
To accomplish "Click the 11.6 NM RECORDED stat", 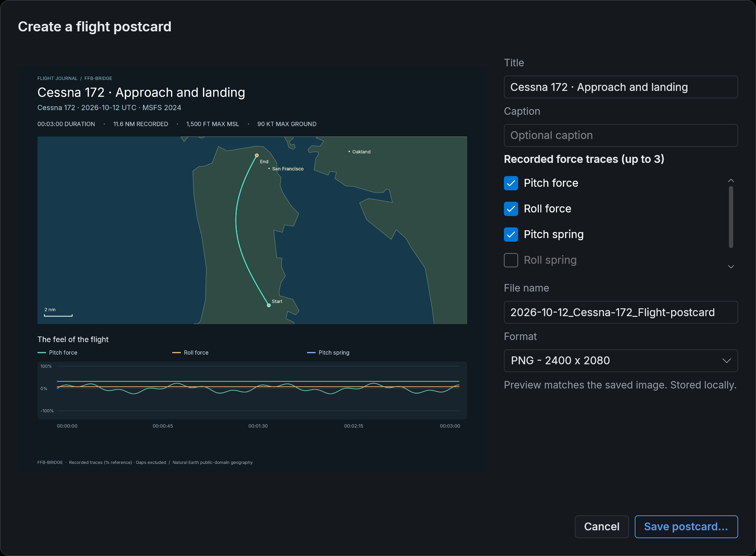I will click(x=141, y=124).
